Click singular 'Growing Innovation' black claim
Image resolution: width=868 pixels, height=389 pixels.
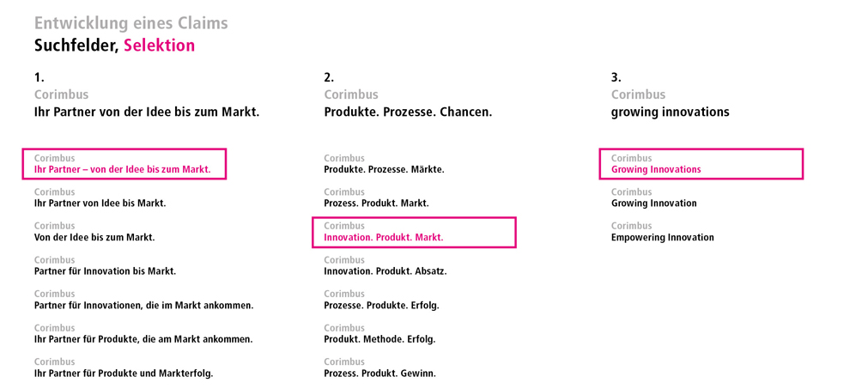click(653, 203)
